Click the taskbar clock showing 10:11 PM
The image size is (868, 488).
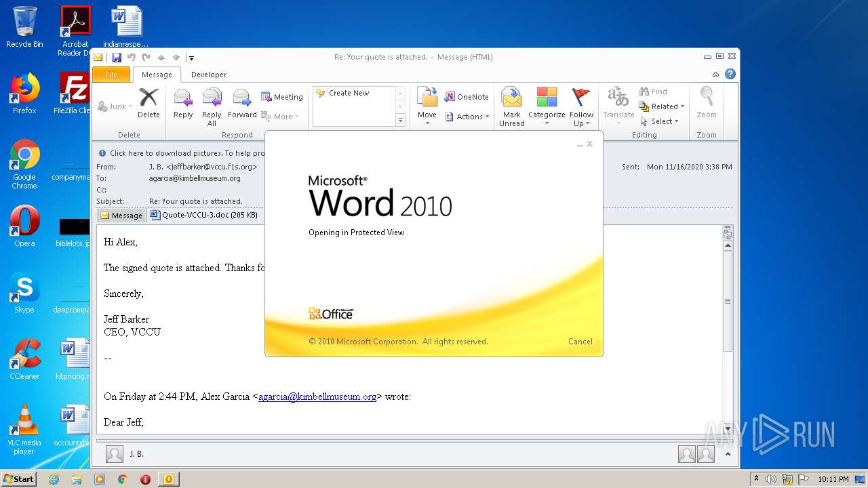tap(833, 479)
